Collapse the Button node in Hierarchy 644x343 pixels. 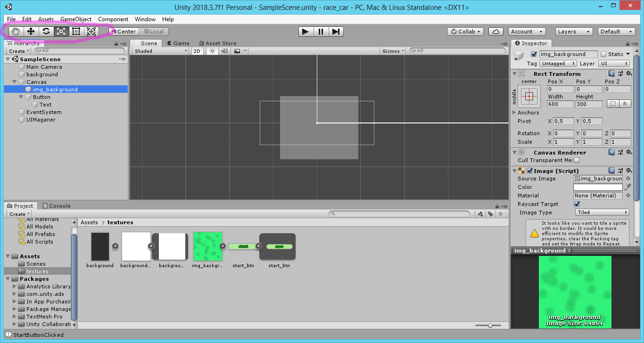pos(21,97)
